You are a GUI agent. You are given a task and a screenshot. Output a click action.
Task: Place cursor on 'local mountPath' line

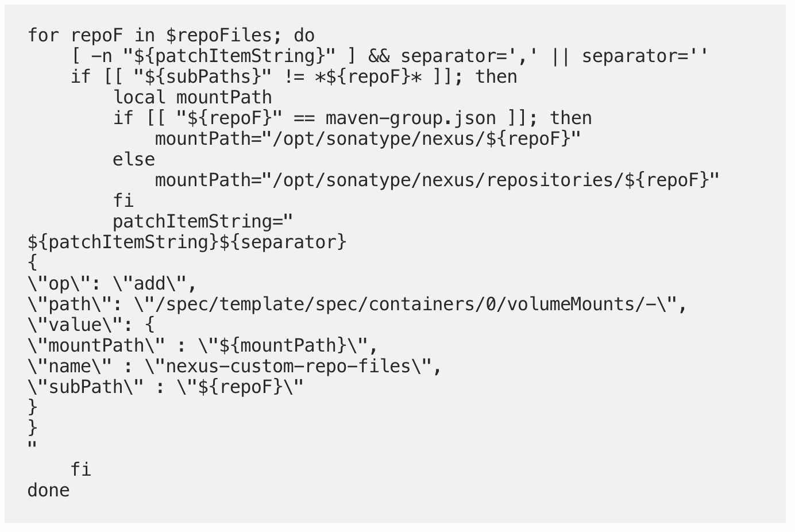pos(192,98)
